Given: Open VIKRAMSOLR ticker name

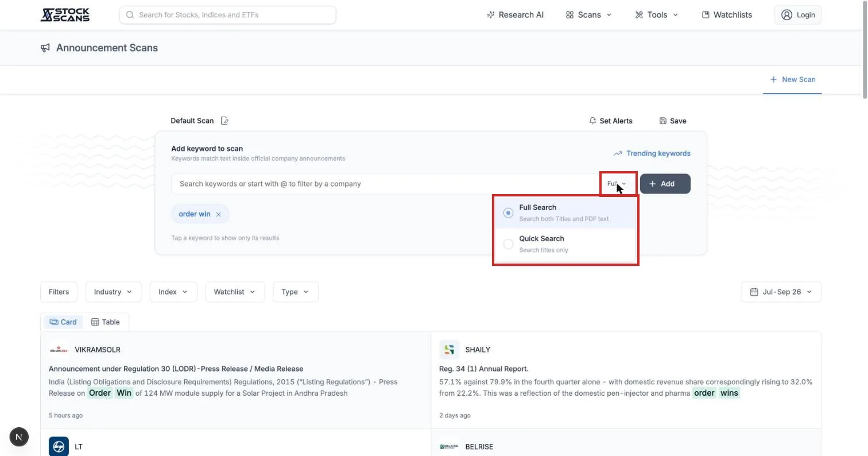Looking at the screenshot, I should (98, 350).
